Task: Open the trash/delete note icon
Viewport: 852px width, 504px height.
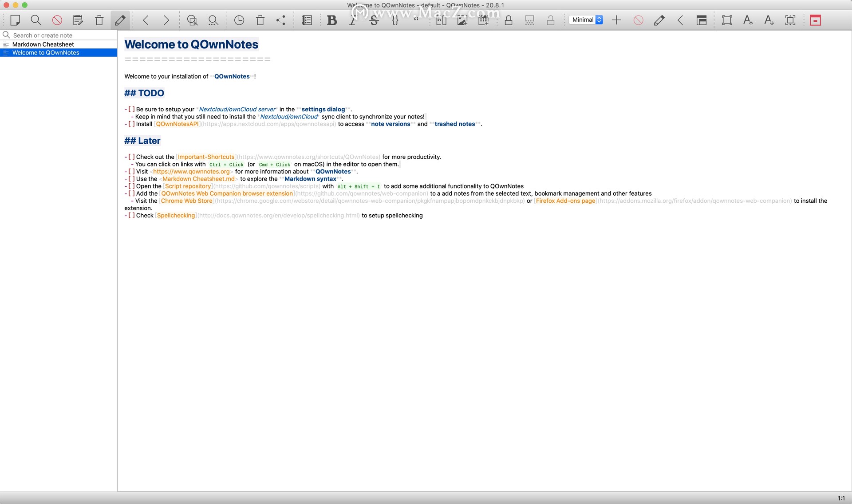Action: coord(99,20)
